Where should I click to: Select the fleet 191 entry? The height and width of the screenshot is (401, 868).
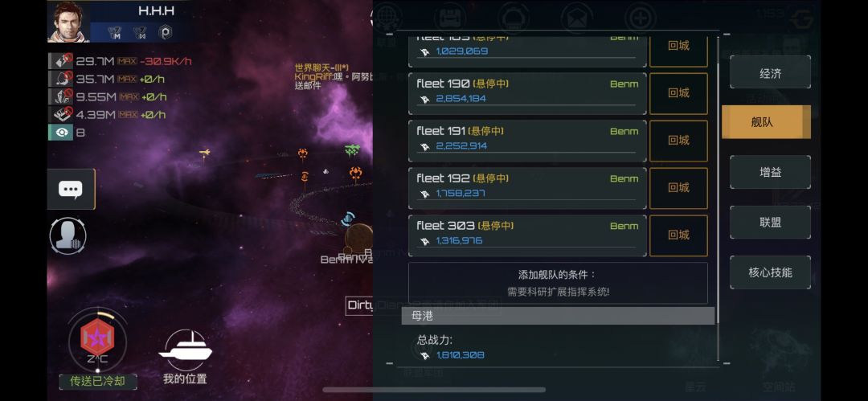tap(527, 141)
